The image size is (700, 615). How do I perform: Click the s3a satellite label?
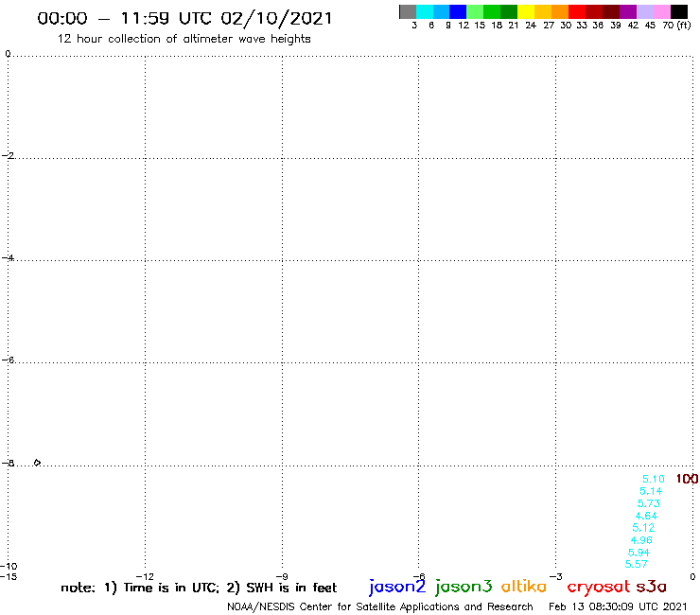click(652, 587)
